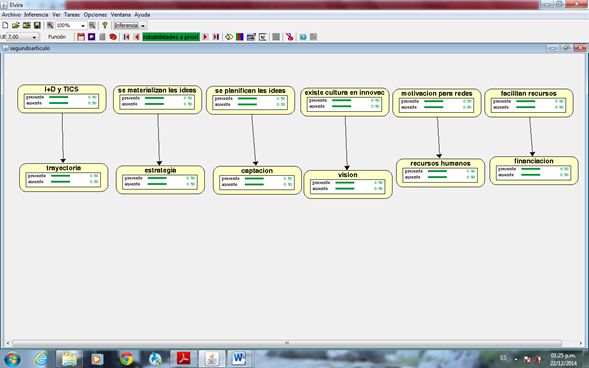589x368 pixels.
Task: Go to the first evidence case
Action: pos(126,37)
